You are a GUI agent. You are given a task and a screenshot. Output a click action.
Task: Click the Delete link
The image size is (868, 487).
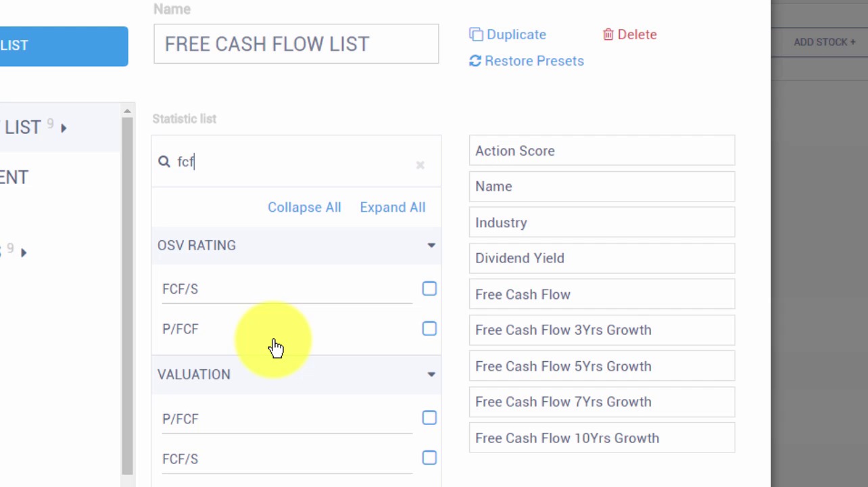(637, 34)
